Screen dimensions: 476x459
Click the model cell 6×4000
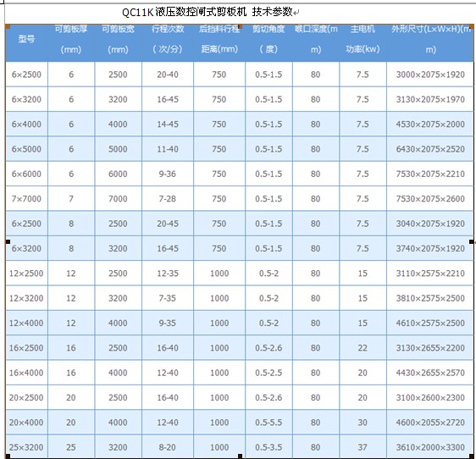tap(27, 124)
